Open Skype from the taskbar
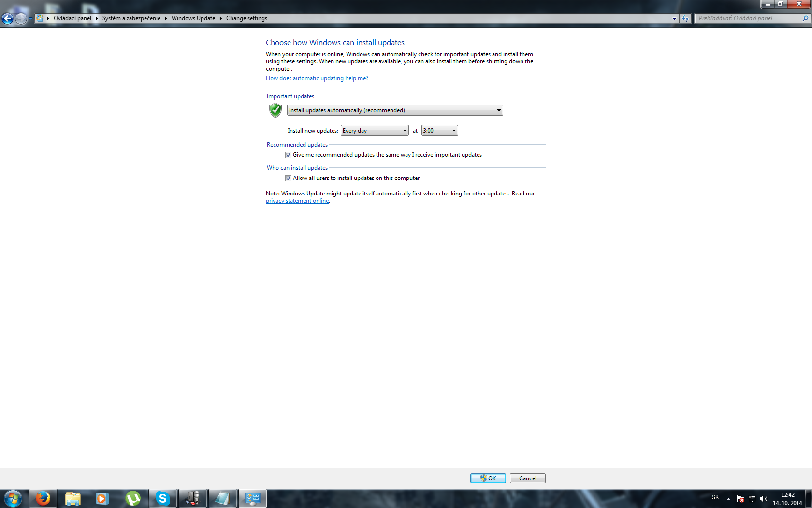Viewport: 812px width, 508px height. pyautogui.click(x=162, y=498)
